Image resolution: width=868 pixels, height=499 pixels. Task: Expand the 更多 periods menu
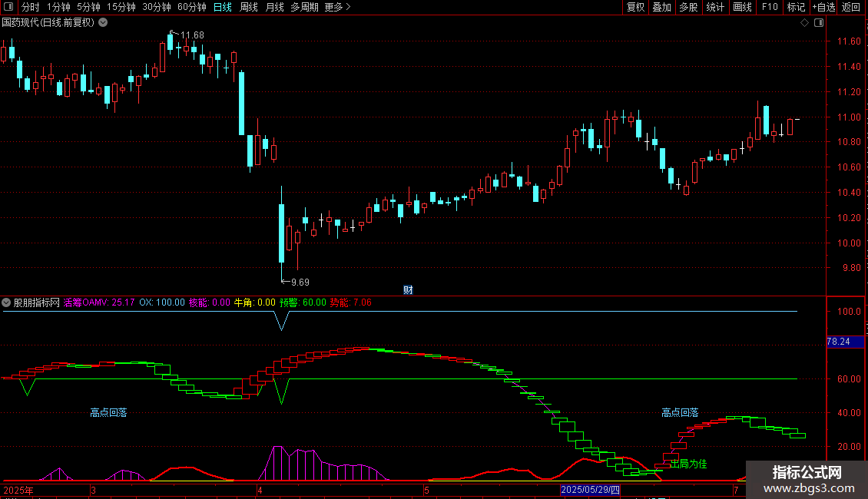(337, 7)
